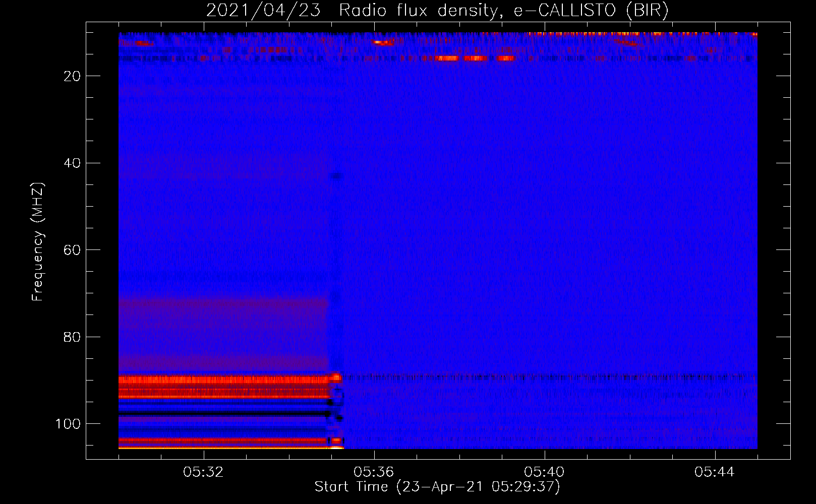The width and height of the screenshot is (816, 504).
Task: Click the "Frequency (MHZ)" axis label
Action: point(38,241)
